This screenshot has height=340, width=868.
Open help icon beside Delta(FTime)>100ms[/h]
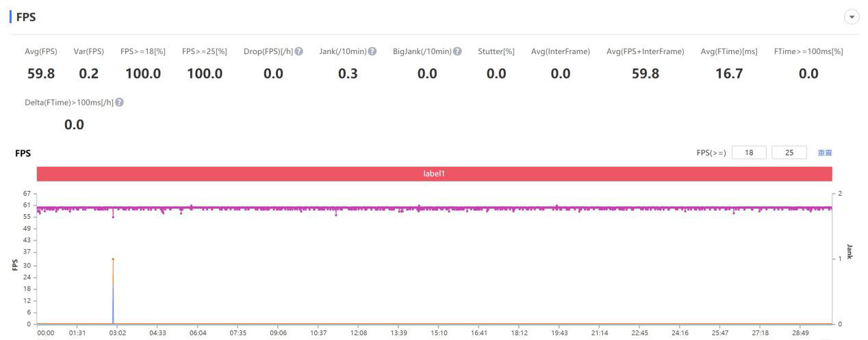(120, 103)
